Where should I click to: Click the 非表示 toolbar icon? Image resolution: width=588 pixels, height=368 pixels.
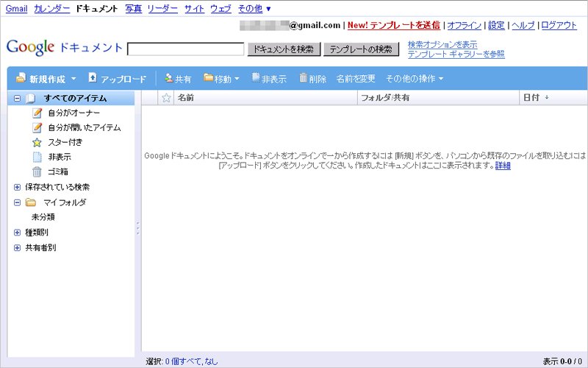pos(256,77)
